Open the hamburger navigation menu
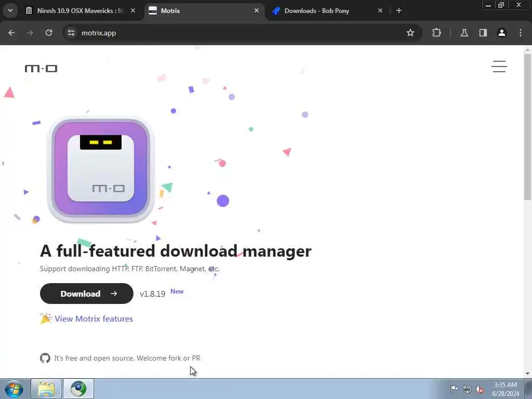The width and height of the screenshot is (532, 399). (499, 66)
